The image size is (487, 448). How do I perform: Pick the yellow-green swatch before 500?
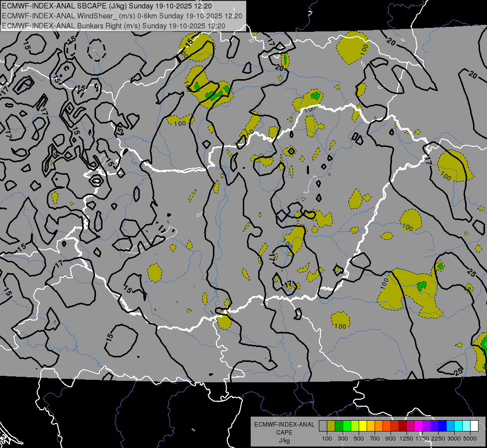355,426
